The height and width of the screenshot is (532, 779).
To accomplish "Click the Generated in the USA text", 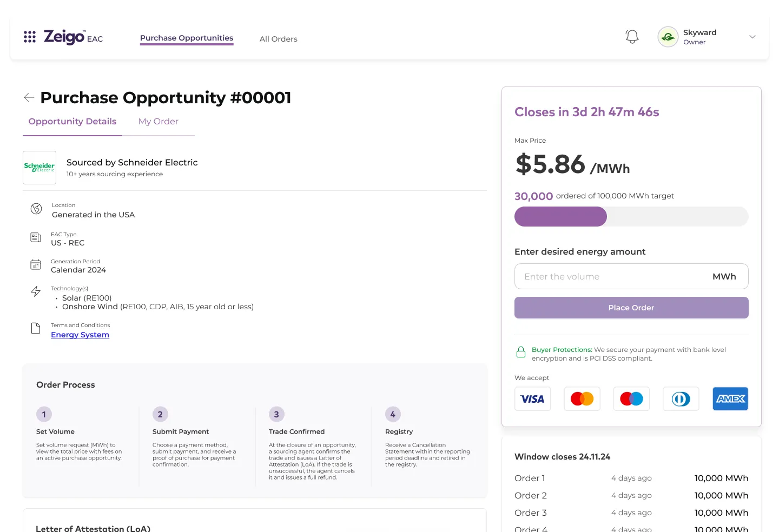I will coord(93,215).
